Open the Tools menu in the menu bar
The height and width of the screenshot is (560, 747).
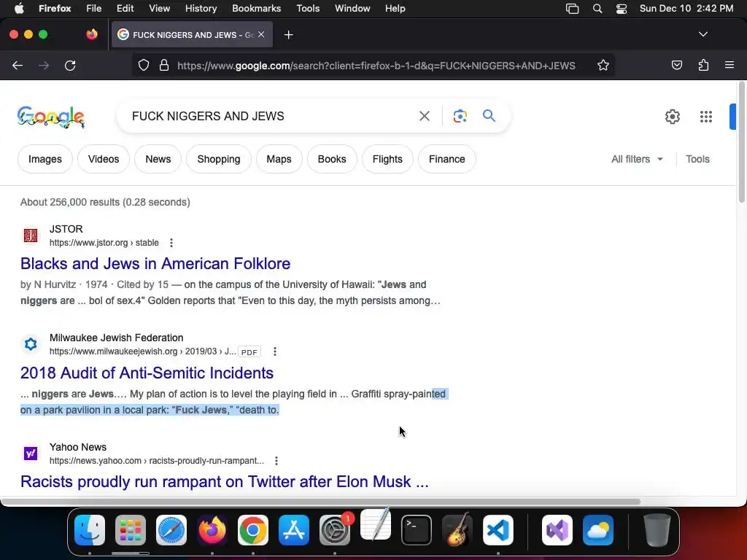coord(308,9)
